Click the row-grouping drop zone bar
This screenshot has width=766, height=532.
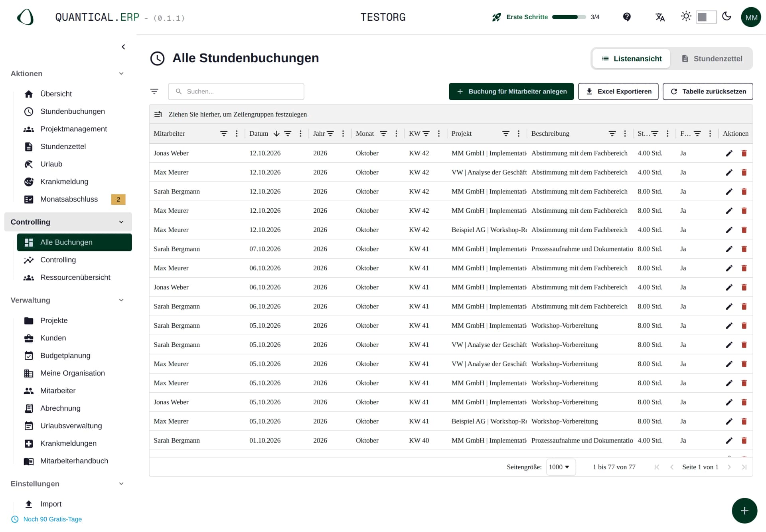[x=451, y=114]
